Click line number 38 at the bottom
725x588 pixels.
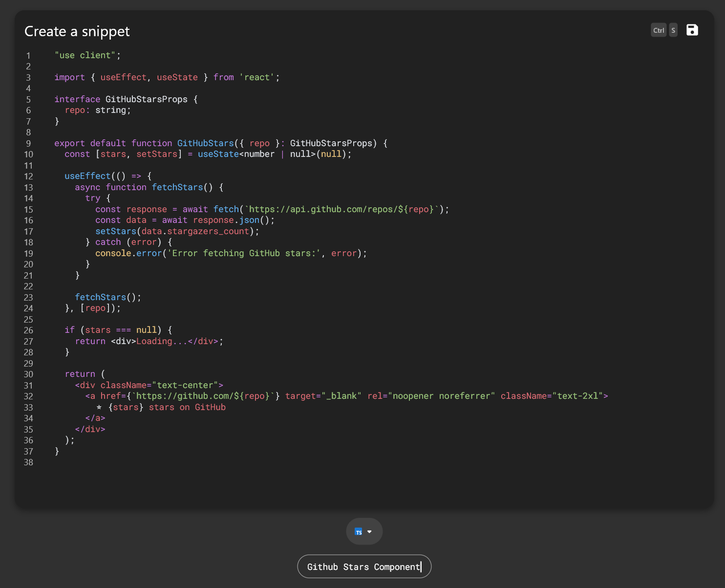[28, 462]
